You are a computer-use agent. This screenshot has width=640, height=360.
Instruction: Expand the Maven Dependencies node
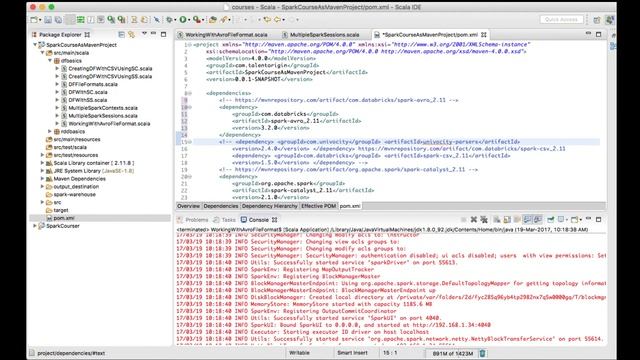coord(42,179)
